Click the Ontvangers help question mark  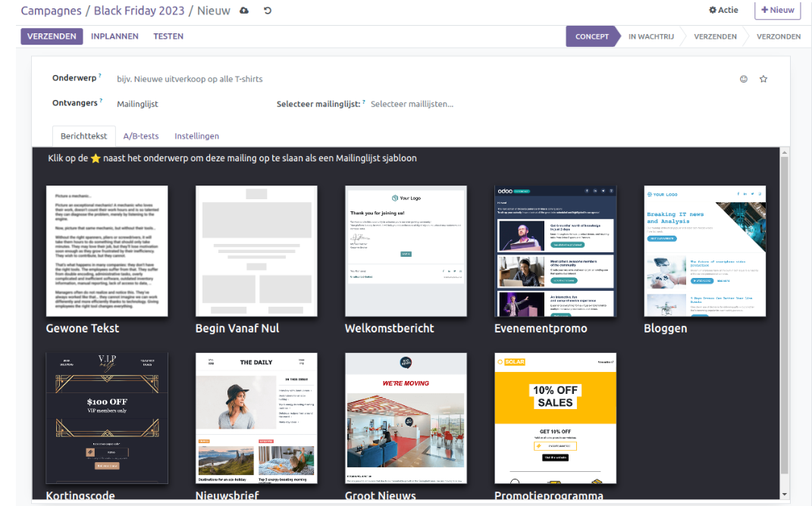101,101
